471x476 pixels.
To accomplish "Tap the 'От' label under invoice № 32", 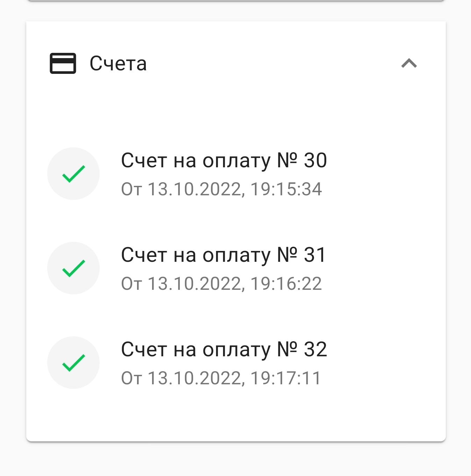I will point(131,378).
